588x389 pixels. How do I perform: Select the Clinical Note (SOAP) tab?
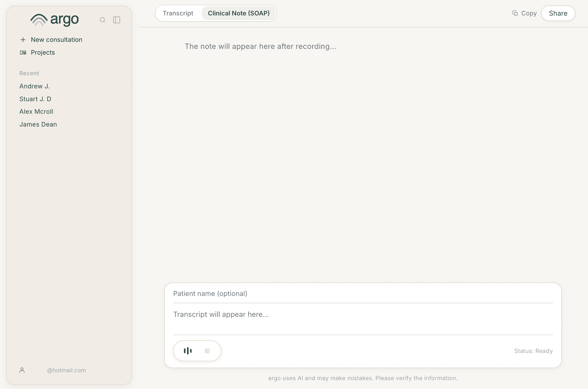click(x=239, y=13)
